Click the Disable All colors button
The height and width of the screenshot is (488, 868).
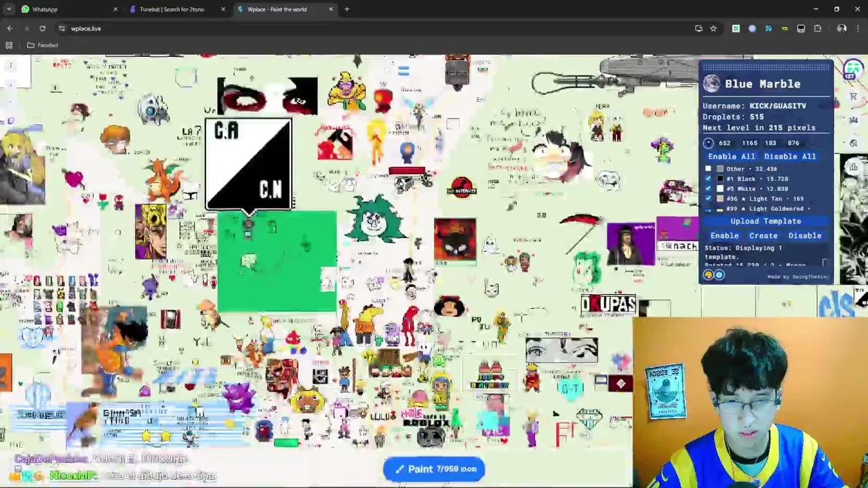[x=790, y=157]
